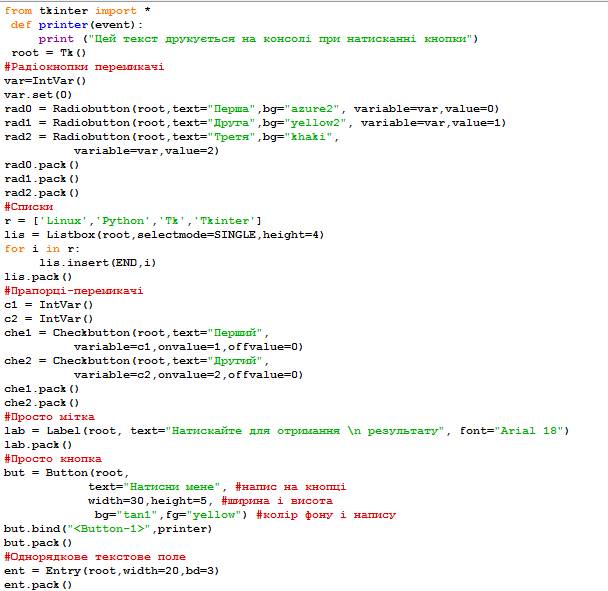Click the line text="Натисни мене"
The width and height of the screenshot is (608, 591).
tap(217, 487)
